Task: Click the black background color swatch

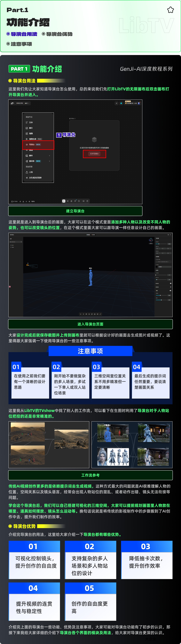Action: 157,267
